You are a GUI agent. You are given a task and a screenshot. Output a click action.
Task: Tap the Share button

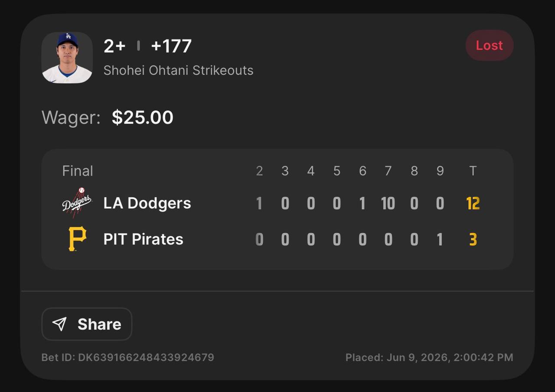click(87, 324)
